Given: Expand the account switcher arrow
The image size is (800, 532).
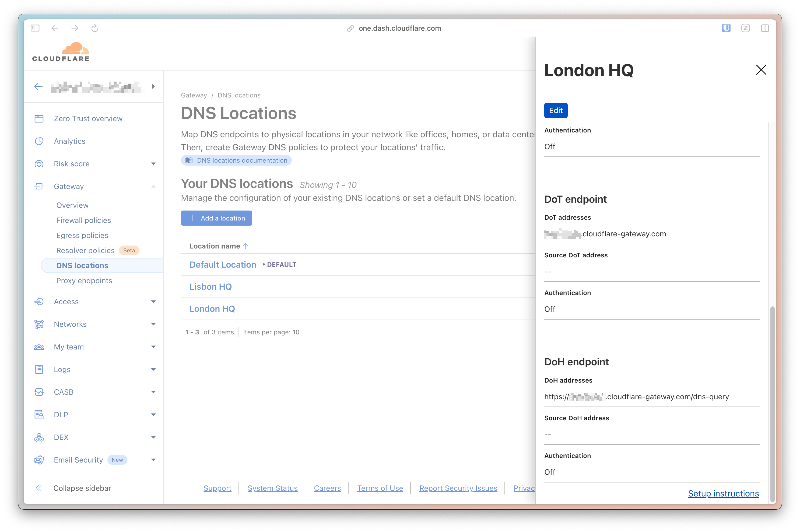Looking at the screenshot, I should (153, 86).
